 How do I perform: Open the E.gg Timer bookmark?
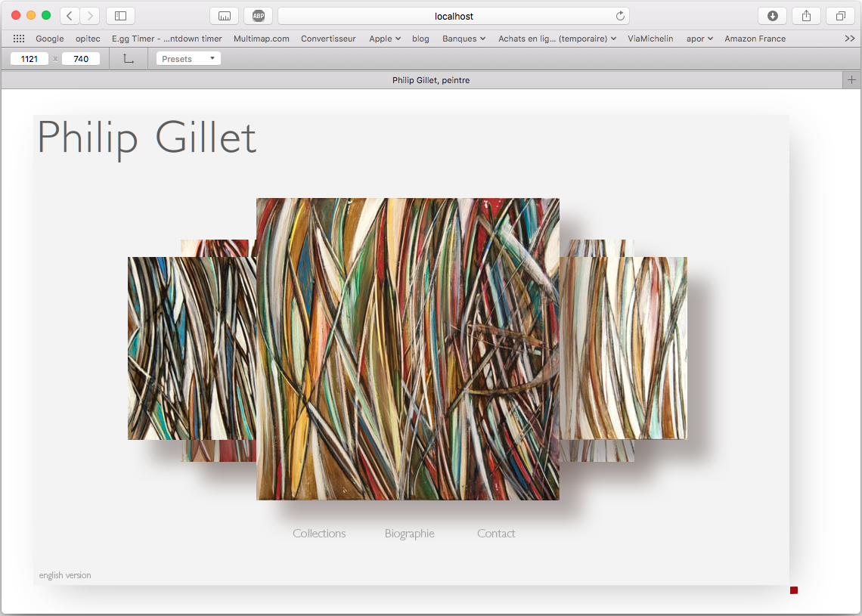166,39
